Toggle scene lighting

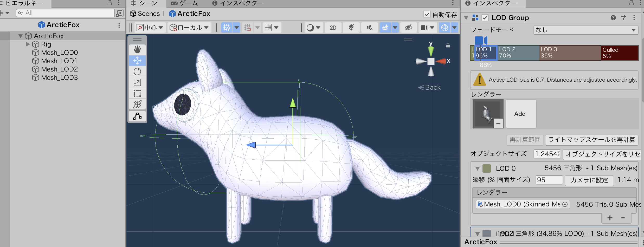pyautogui.click(x=351, y=28)
